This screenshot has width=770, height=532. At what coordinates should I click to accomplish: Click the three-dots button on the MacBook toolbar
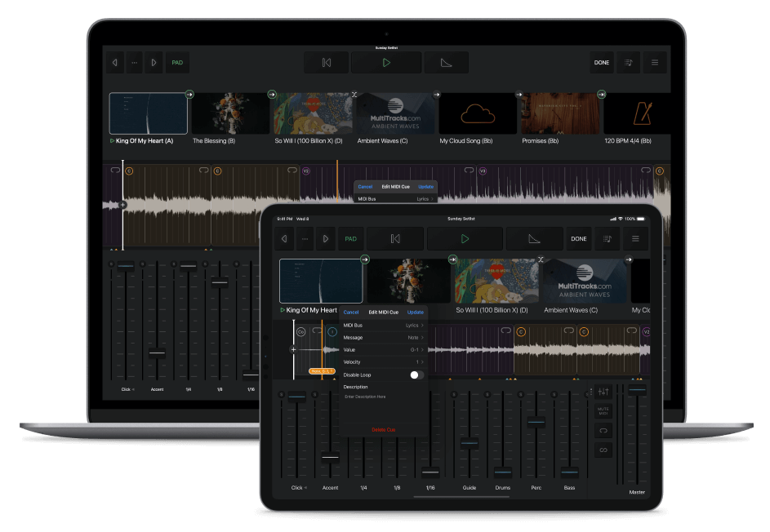[x=134, y=63]
